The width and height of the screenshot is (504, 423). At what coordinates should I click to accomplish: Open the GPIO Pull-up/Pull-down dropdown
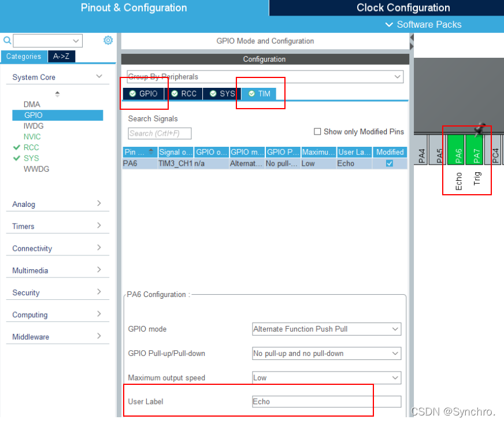pos(395,354)
